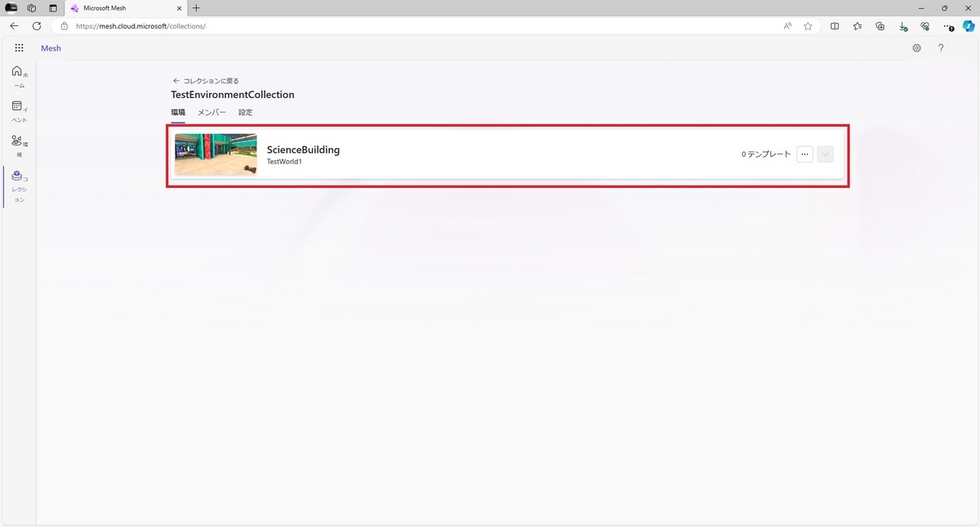The image size is (980, 527).
Task: Open the Downloads icon
Action: 902,26
